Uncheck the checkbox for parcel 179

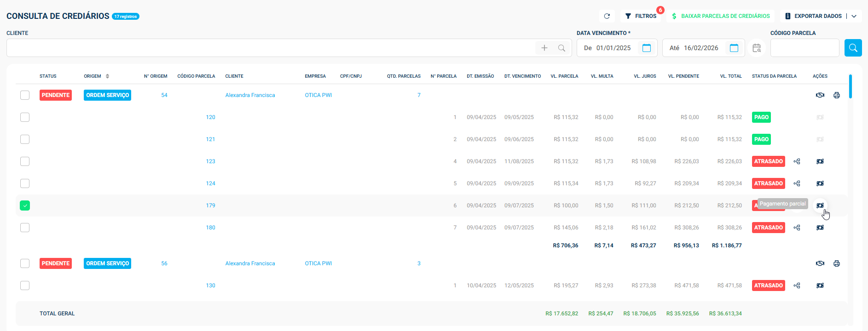[25, 205]
